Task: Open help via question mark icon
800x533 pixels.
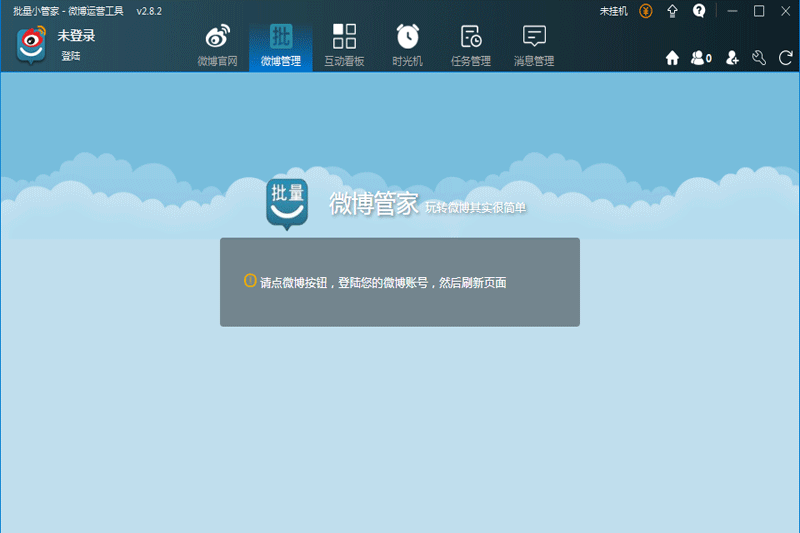Action: [699, 11]
